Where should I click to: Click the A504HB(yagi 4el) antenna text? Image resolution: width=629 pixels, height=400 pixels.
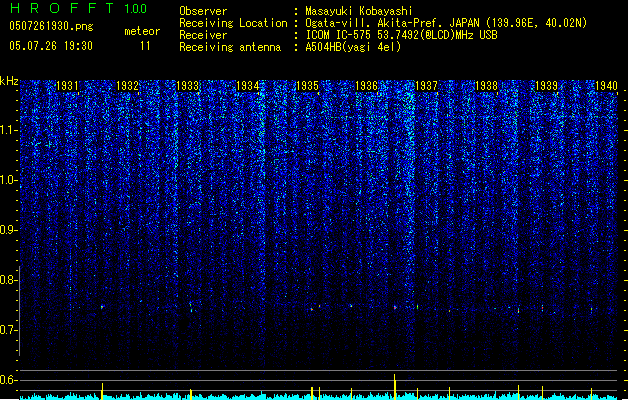click(353, 47)
